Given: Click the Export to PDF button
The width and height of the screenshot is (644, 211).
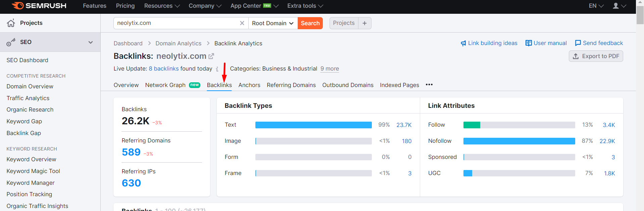Looking at the screenshot, I should (596, 56).
